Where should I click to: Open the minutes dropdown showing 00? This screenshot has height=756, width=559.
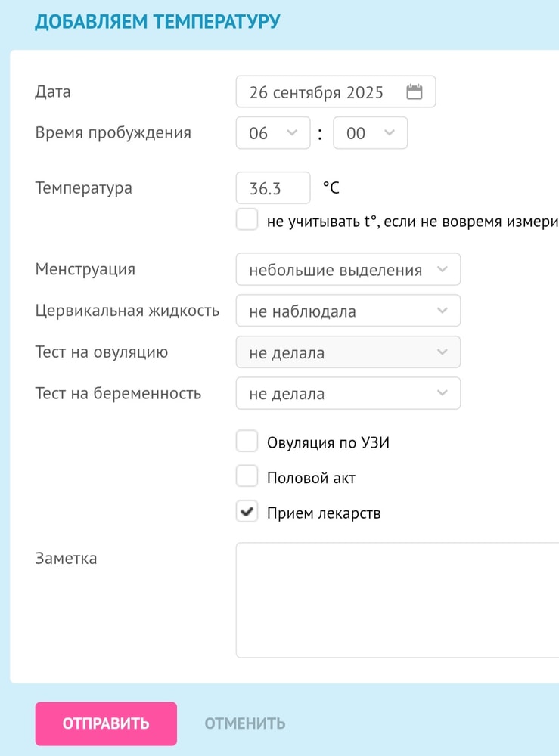point(370,132)
